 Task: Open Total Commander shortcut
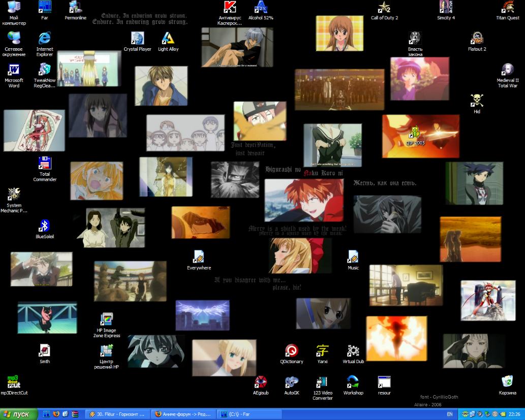tap(45, 169)
